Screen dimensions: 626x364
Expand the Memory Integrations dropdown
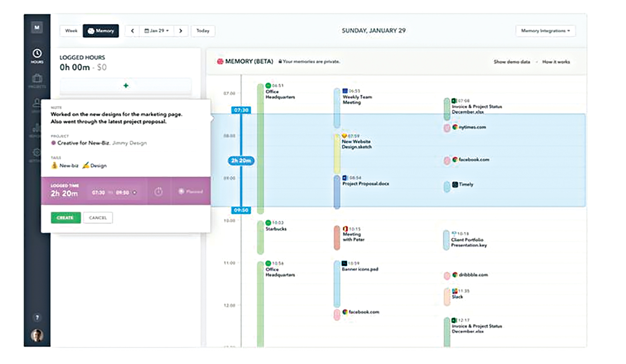click(x=545, y=31)
